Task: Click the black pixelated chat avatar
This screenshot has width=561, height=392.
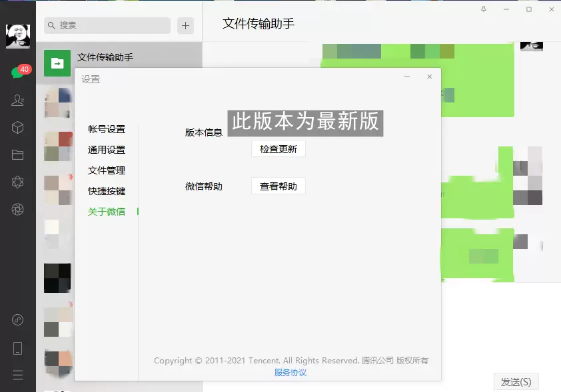Action: point(57,278)
